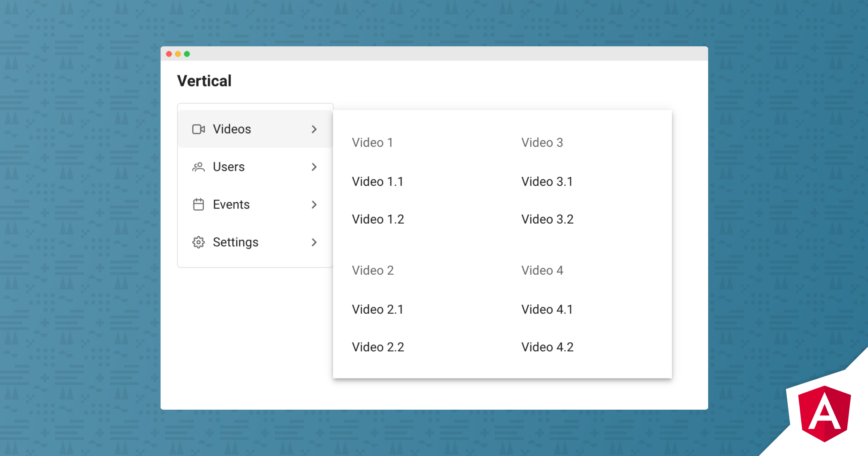868x456 pixels.
Task: Click the people icon next to Users
Action: point(198,167)
